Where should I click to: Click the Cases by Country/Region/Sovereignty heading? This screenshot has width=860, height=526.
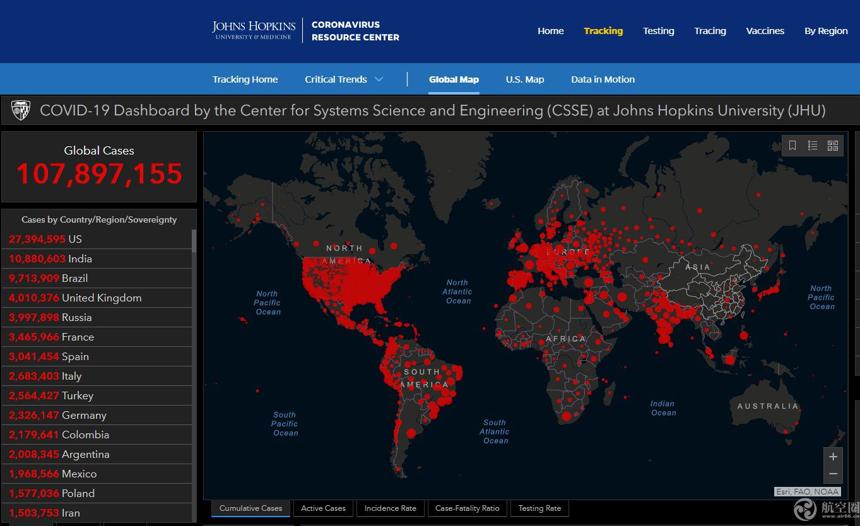(x=99, y=219)
